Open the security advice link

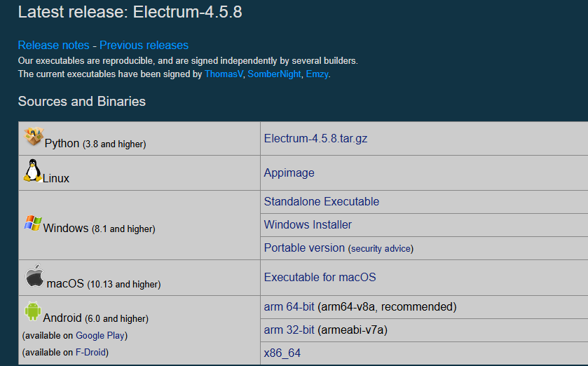coord(381,248)
